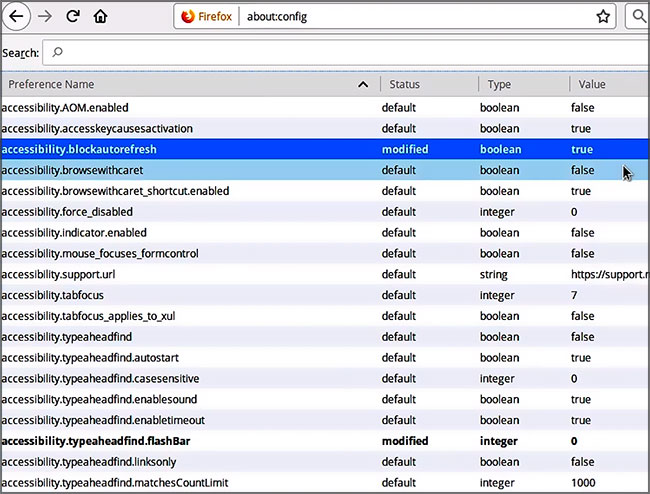Go back with the back arrow button
The width and height of the screenshot is (650, 494).
[x=16, y=17]
